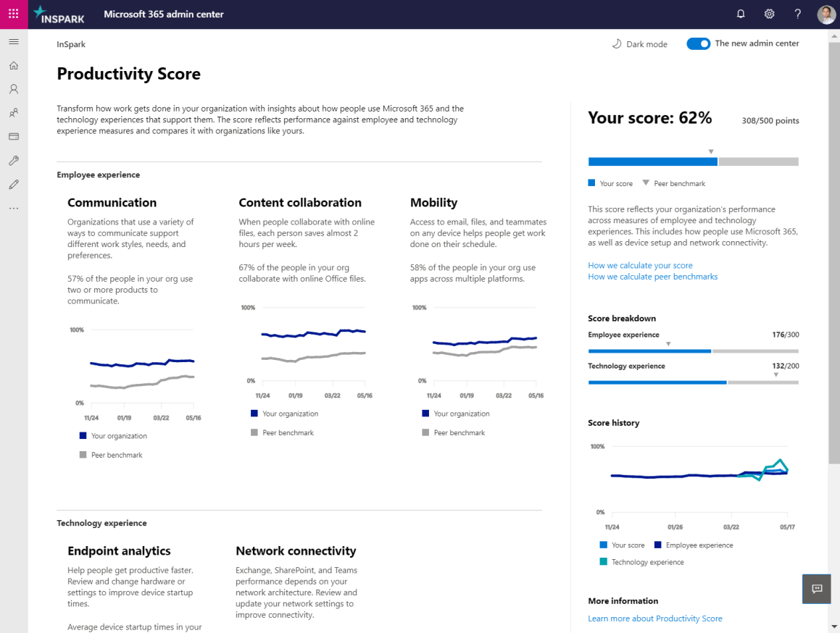840x633 pixels.
Task: Open help using the question mark icon
Action: click(x=797, y=14)
